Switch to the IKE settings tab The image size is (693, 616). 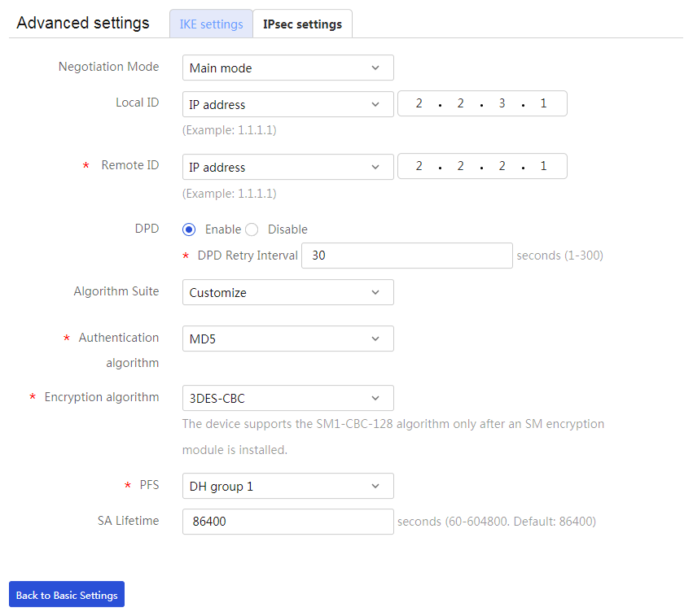click(211, 24)
